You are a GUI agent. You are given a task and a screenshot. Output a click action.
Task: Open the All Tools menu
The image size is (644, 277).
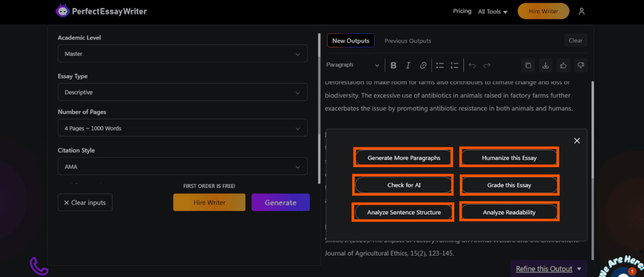(x=493, y=11)
